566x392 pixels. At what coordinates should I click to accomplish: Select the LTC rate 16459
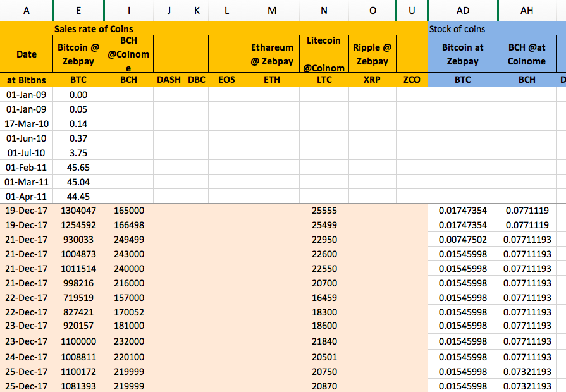324,297
